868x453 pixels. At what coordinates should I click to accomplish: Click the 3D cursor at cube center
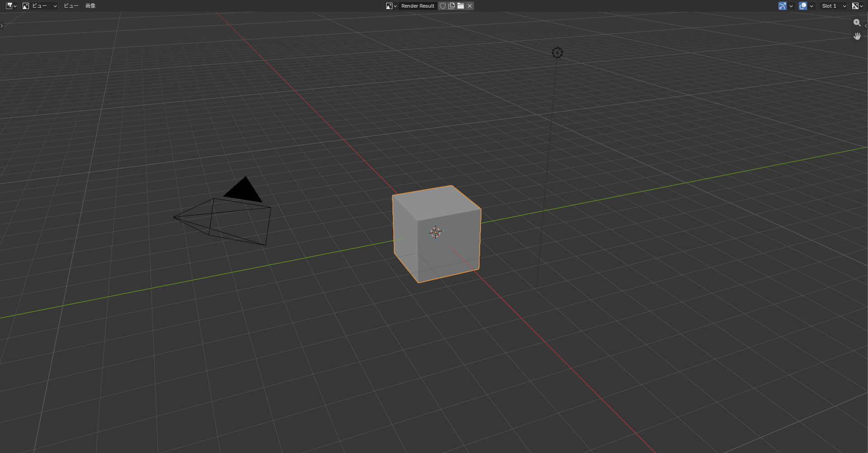coord(435,232)
